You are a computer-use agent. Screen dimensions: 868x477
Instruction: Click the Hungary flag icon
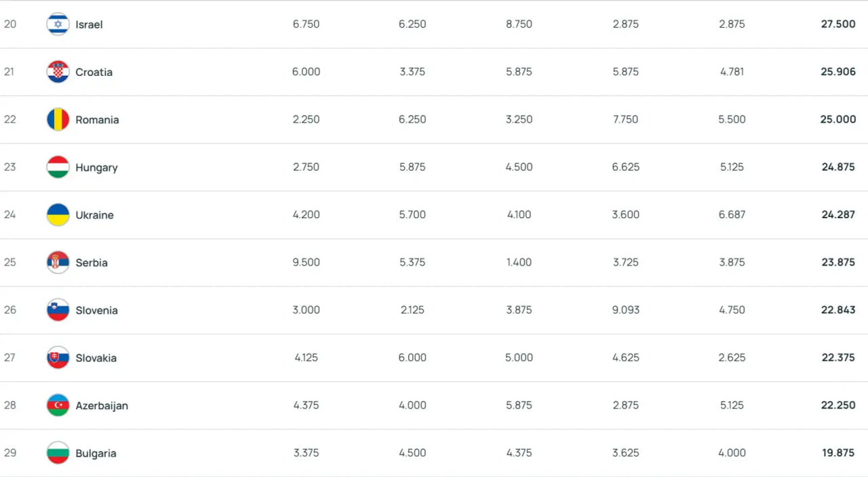[x=58, y=167]
